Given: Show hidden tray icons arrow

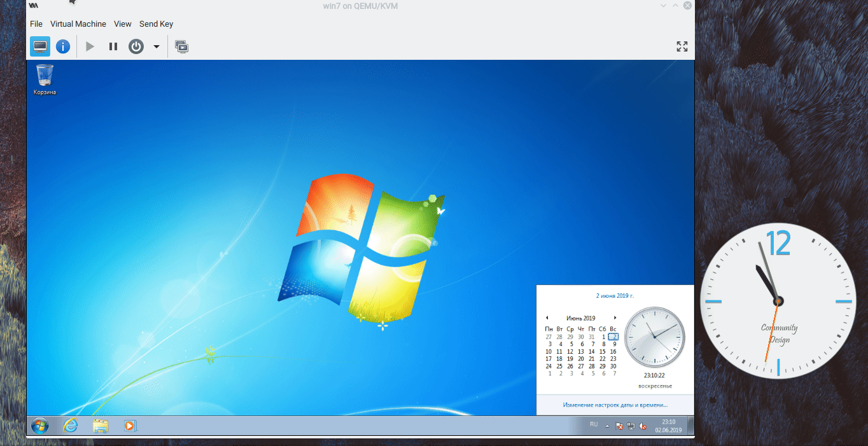Looking at the screenshot, I should (607, 426).
